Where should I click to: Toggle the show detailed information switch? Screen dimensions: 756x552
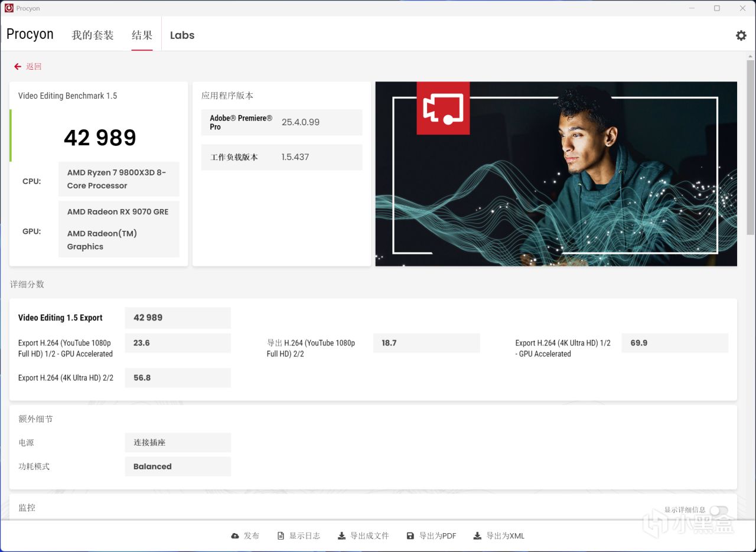point(719,510)
